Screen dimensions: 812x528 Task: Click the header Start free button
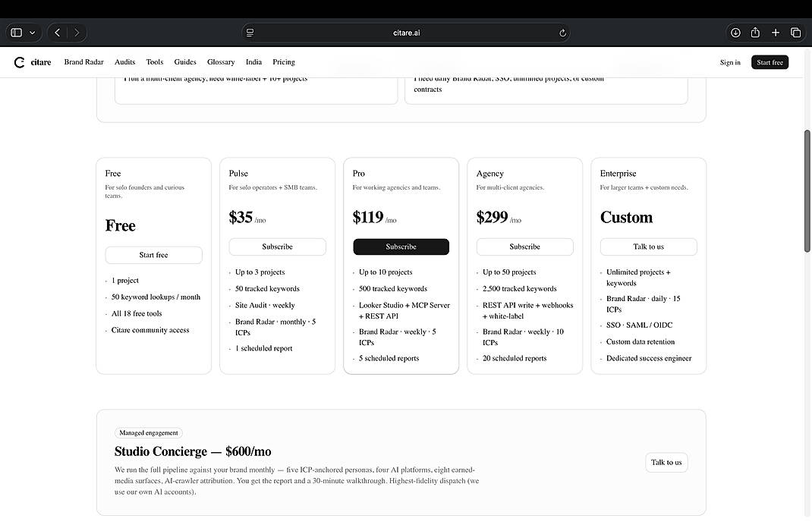[770, 63]
